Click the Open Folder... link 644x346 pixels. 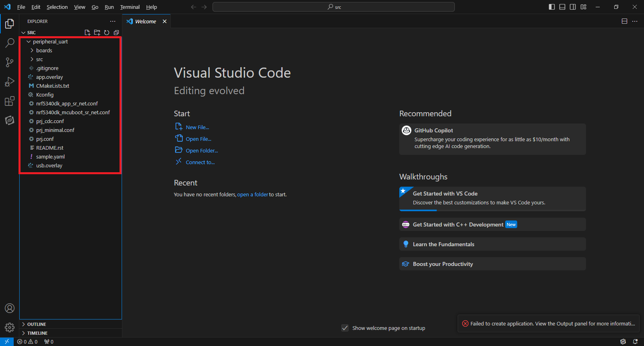[x=202, y=151]
